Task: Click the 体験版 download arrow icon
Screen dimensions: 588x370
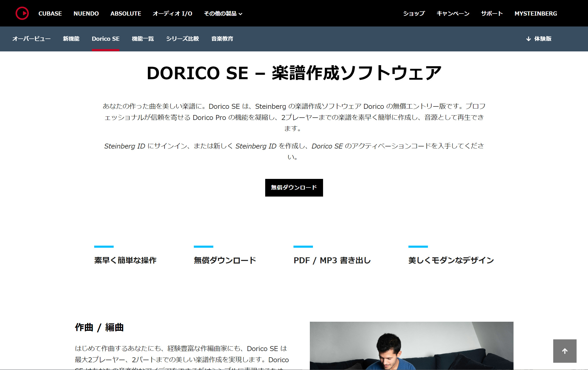Action: 528,39
